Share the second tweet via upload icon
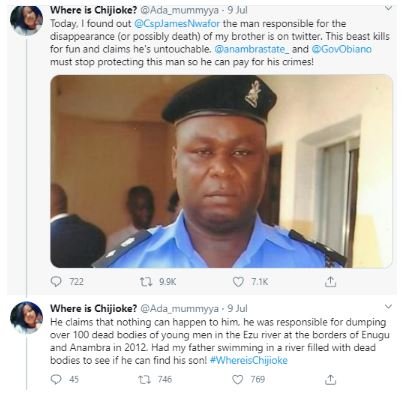 coord(330,379)
